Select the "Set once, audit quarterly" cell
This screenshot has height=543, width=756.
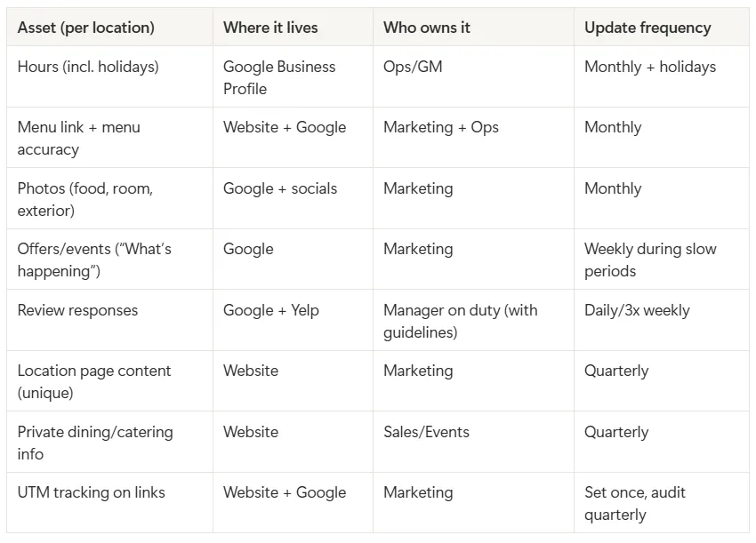(x=635, y=503)
